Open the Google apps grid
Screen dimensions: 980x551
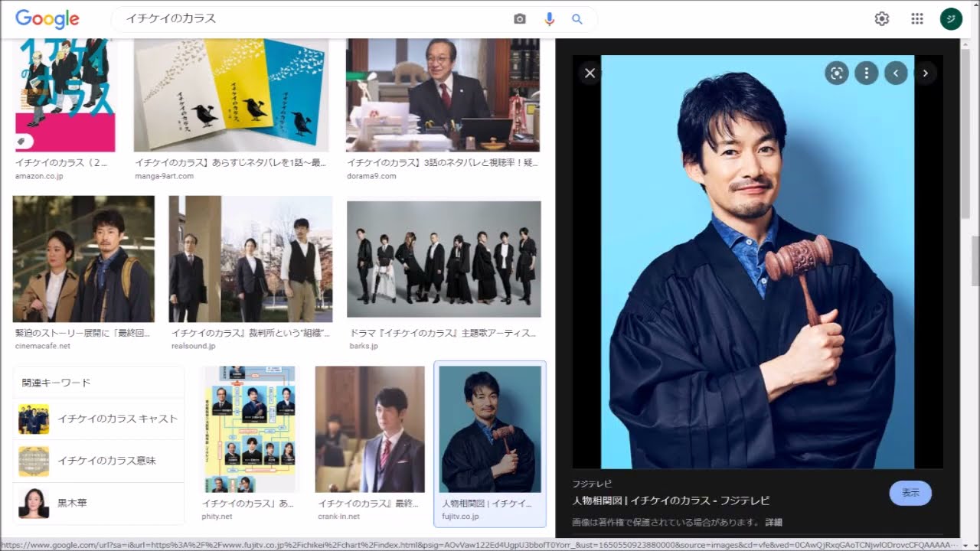(917, 19)
